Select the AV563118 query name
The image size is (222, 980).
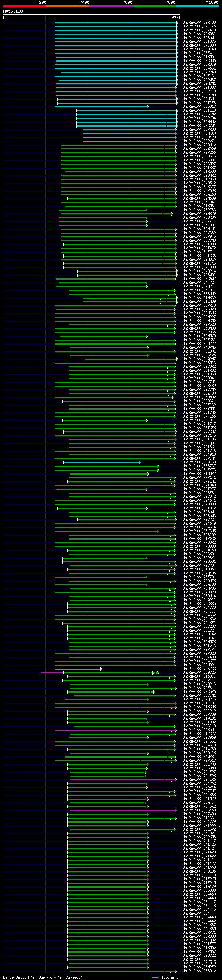[x=13, y=11]
